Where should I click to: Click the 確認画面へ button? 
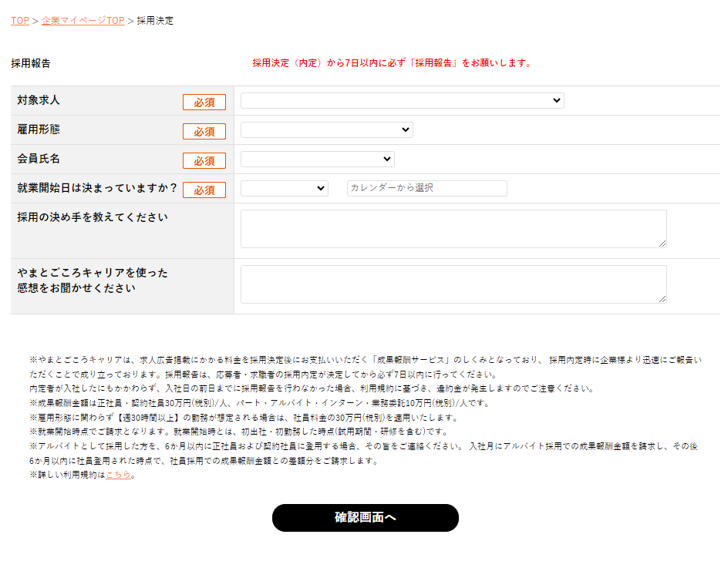click(x=365, y=518)
